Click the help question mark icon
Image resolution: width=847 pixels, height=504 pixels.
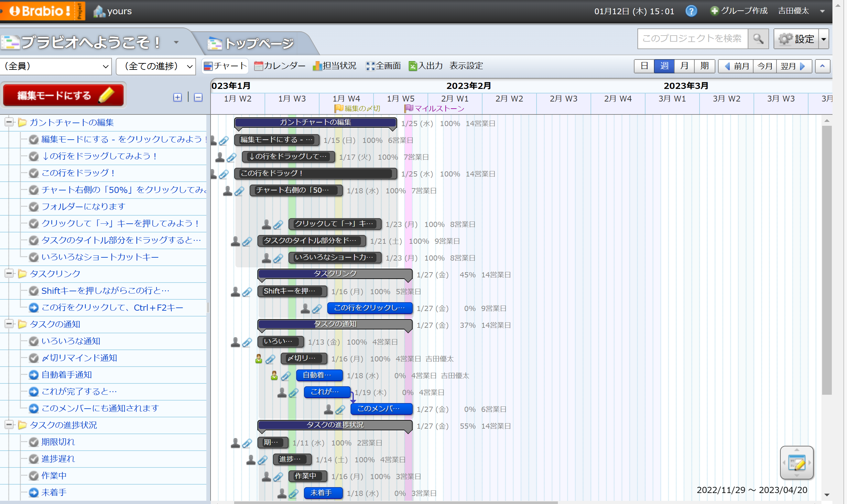[691, 11]
